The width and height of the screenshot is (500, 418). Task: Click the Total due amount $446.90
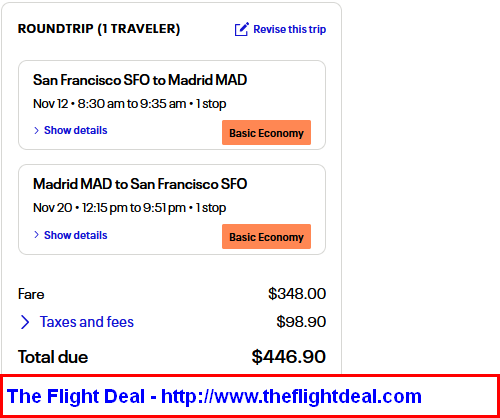click(289, 357)
